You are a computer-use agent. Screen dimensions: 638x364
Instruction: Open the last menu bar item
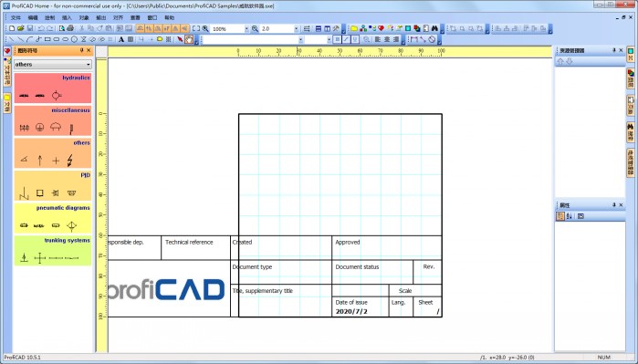(x=169, y=18)
